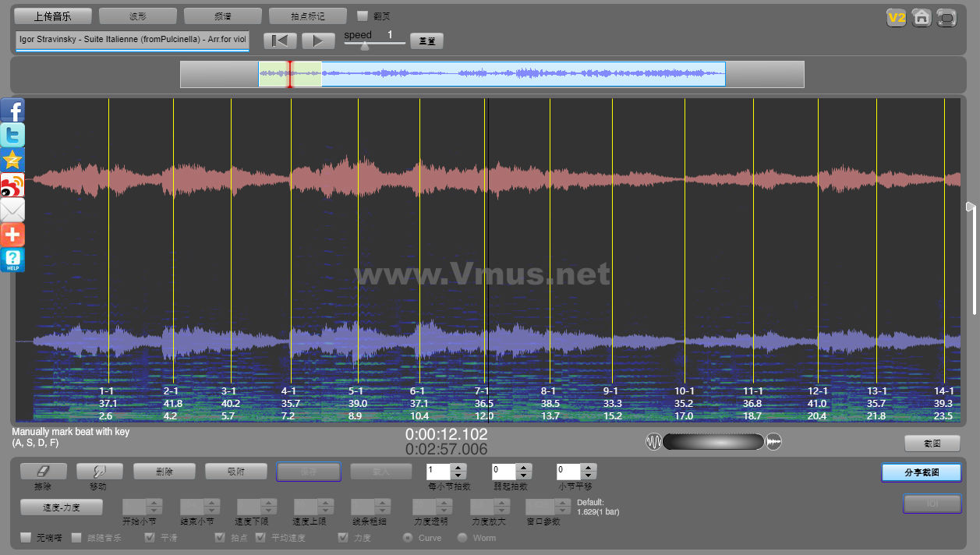Select the Curve radio button
The width and height of the screenshot is (980, 555).
pos(407,538)
